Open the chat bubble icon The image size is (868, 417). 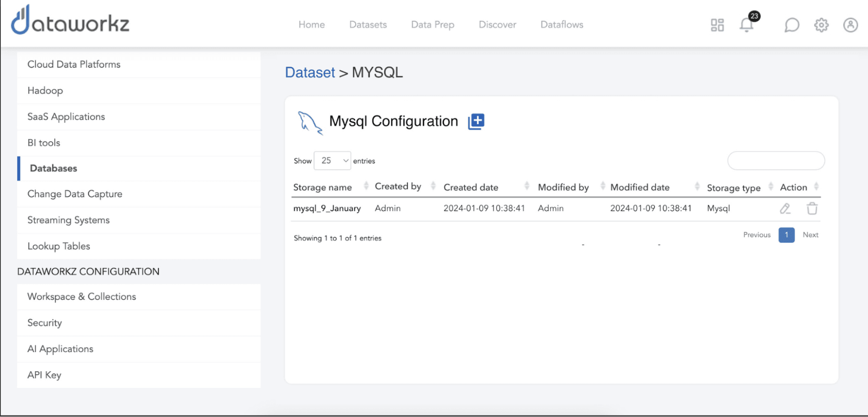pos(792,25)
